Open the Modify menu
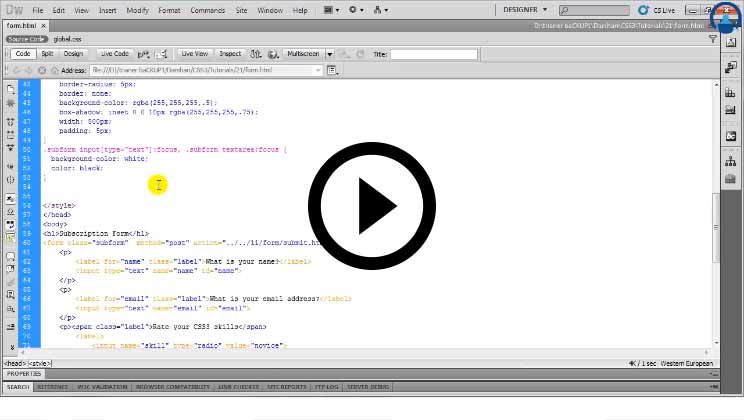This screenshot has width=744, height=420. click(137, 10)
